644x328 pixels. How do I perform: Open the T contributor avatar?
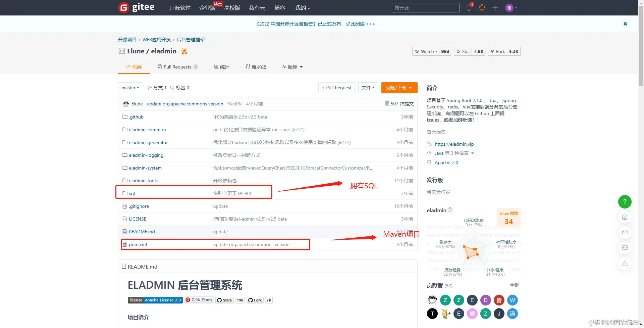pos(432,314)
